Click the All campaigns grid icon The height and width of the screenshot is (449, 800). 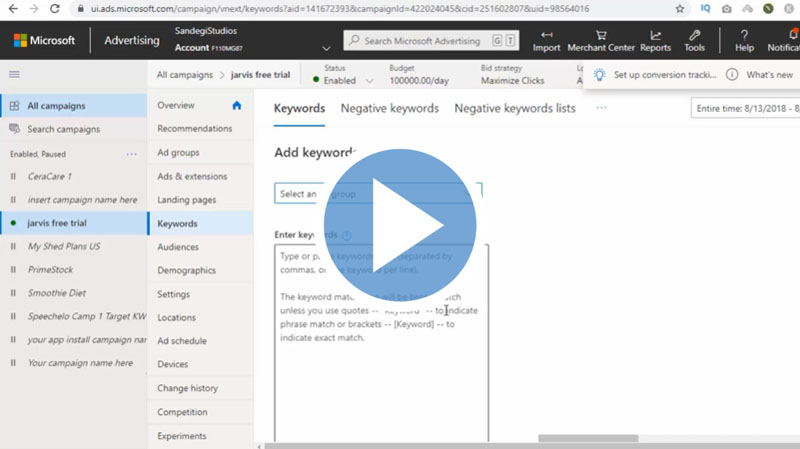click(14, 106)
